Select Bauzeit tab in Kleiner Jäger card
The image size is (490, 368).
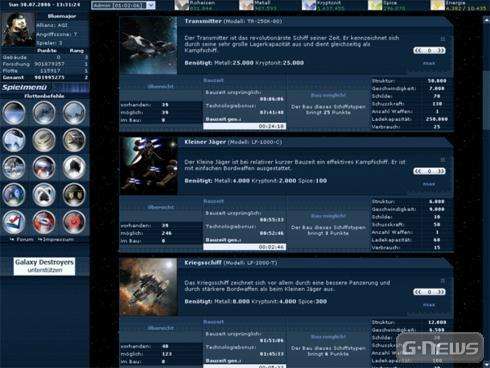(x=213, y=201)
